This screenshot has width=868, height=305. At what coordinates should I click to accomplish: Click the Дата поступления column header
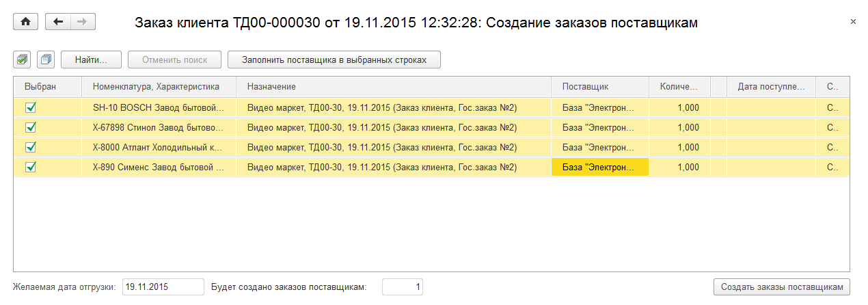point(771,87)
